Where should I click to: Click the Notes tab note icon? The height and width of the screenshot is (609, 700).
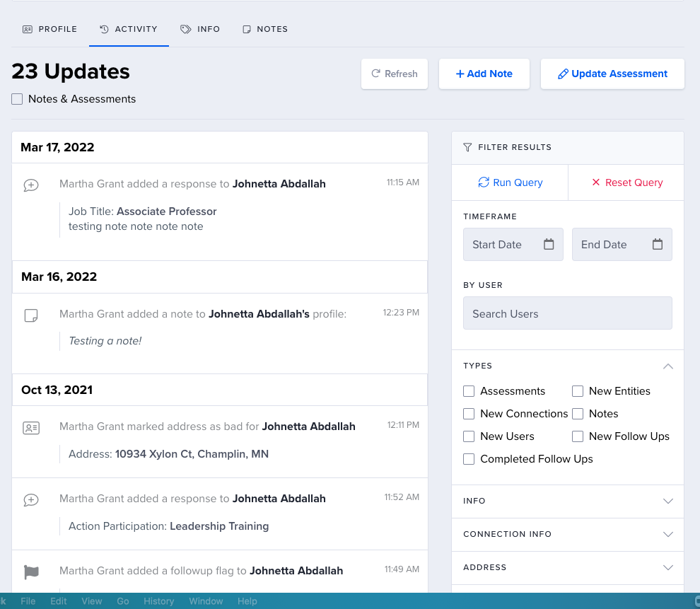point(247,30)
